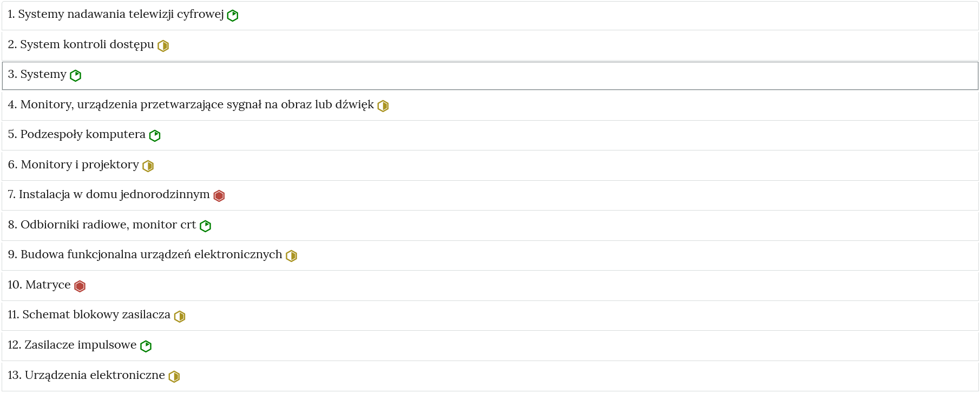This screenshot has width=980, height=393.
Task: Click yellow hexagon icon next to System kontroli dostępu
Action: click(x=163, y=46)
